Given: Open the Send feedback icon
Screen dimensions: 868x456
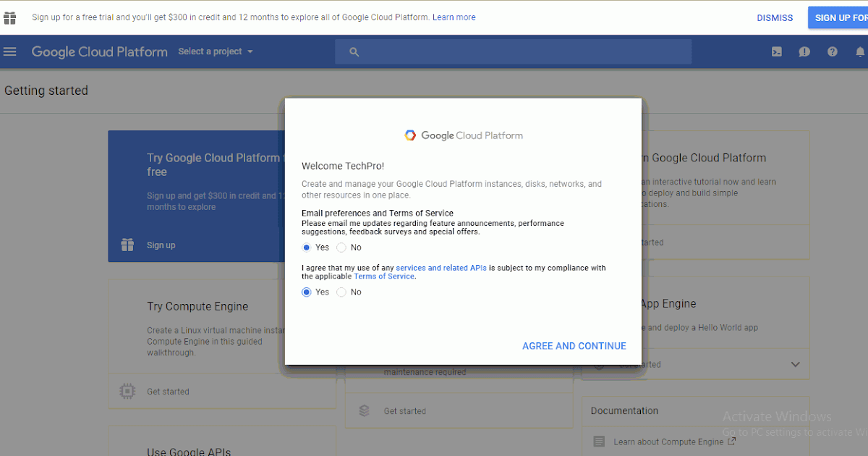Looking at the screenshot, I should tap(804, 51).
